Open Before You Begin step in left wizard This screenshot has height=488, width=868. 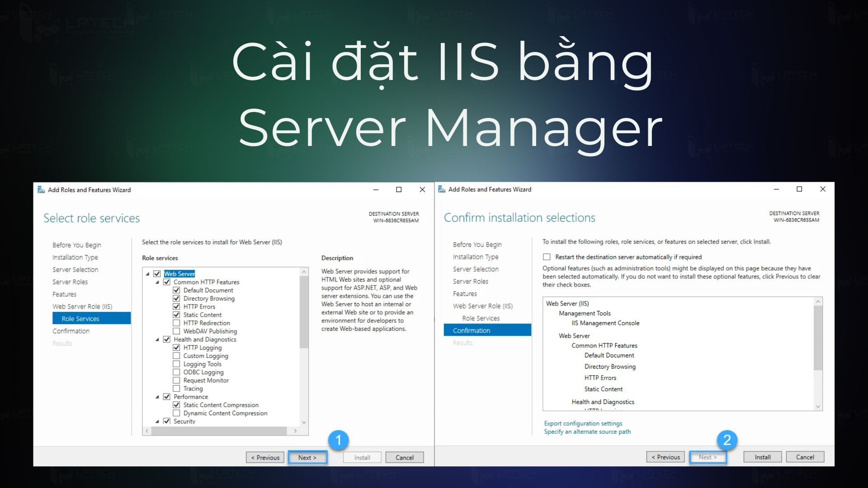[77, 245]
